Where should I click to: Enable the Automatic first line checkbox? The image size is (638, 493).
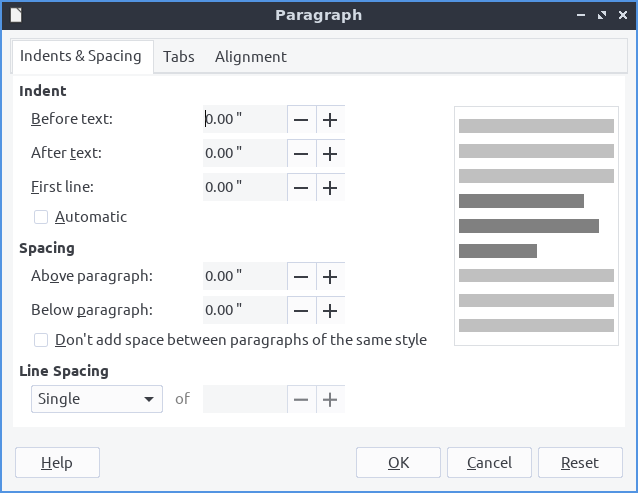(x=41, y=217)
